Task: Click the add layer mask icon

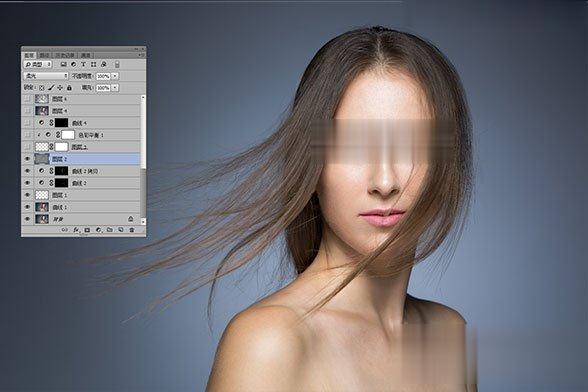Action: tap(87, 230)
